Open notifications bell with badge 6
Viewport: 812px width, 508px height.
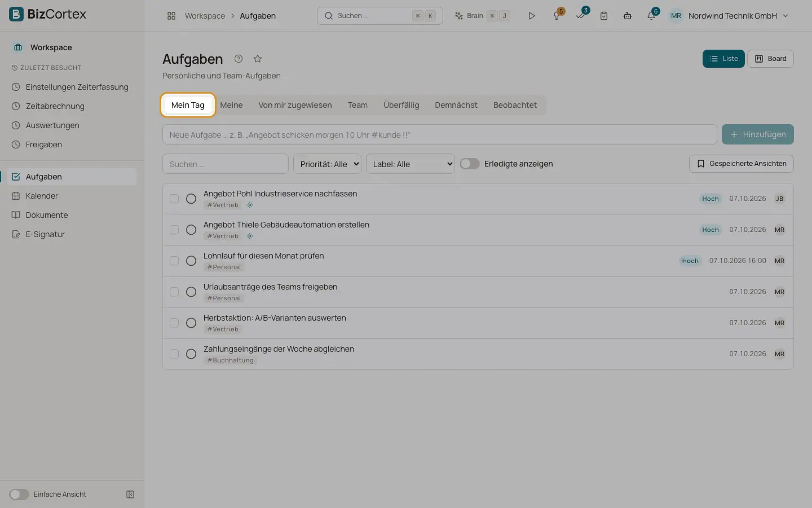[x=651, y=16]
